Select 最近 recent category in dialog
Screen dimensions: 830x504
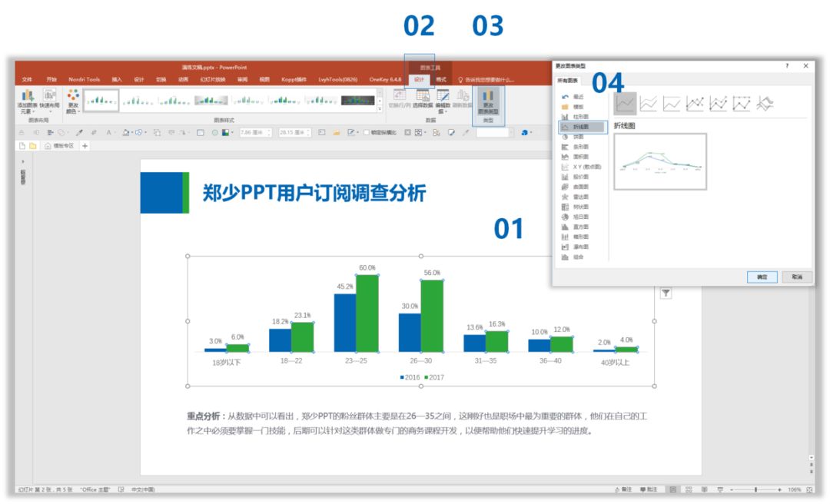click(573, 97)
